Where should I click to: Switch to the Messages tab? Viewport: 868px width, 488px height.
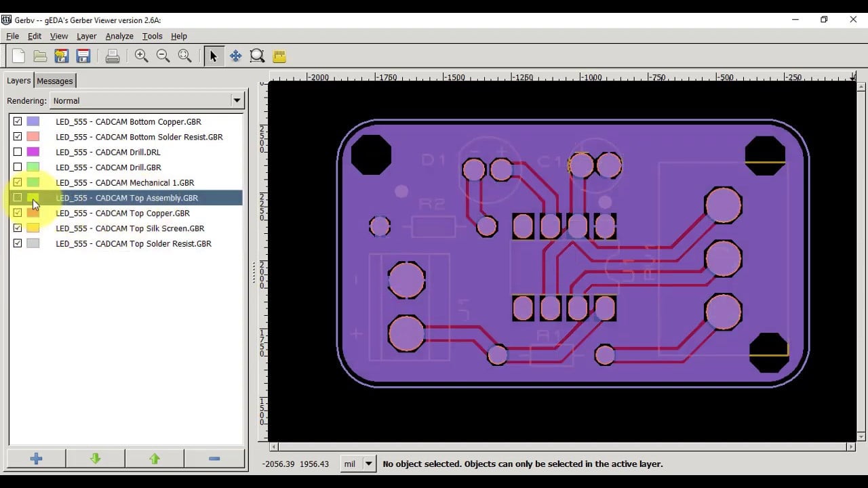pos(55,81)
